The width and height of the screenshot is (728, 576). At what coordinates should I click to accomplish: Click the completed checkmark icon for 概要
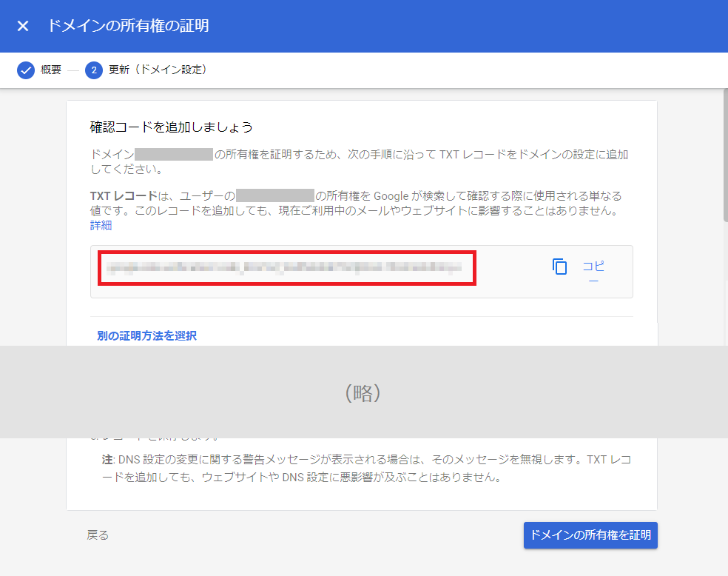pyautogui.click(x=26, y=70)
